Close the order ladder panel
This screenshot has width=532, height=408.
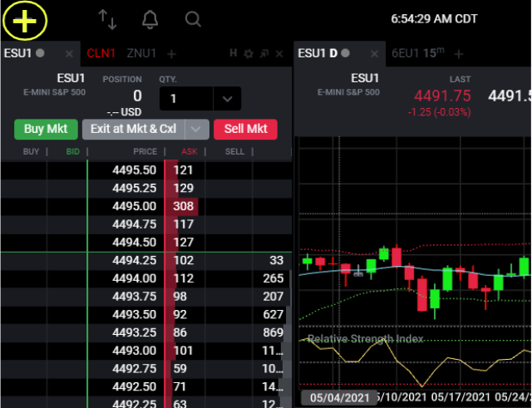click(279, 54)
